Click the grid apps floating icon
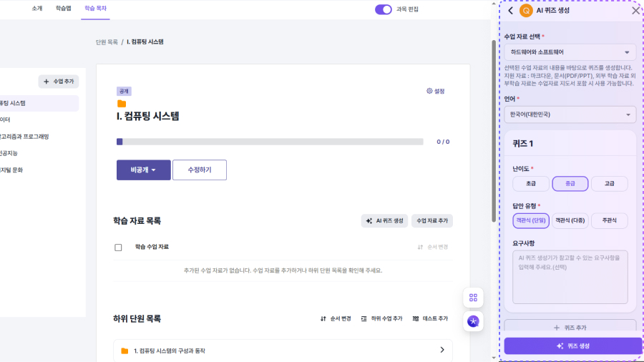The width and height of the screenshot is (644, 362). click(x=473, y=298)
